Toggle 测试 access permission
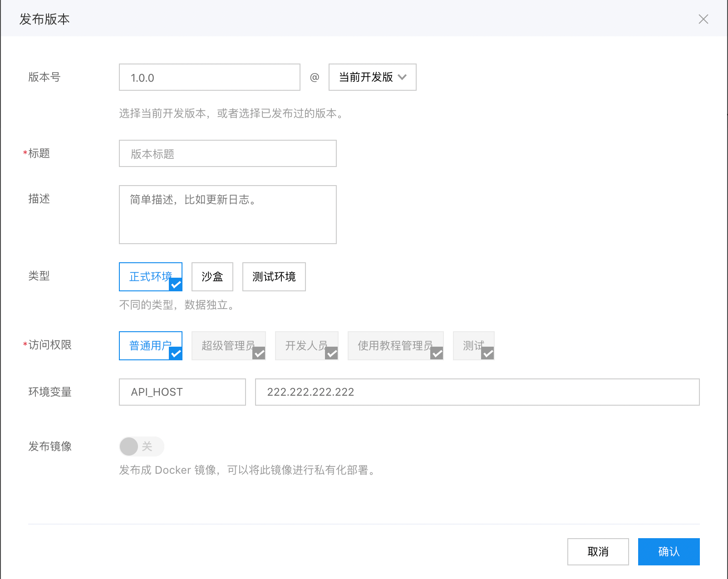Viewport: 728px width, 579px height. coord(473,345)
